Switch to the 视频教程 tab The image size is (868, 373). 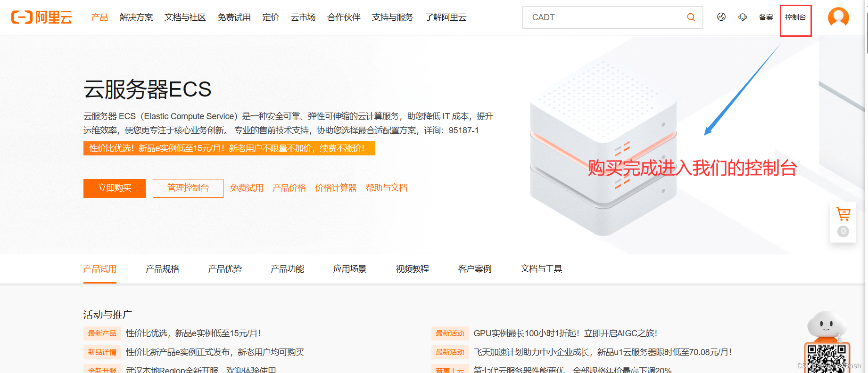pos(413,269)
